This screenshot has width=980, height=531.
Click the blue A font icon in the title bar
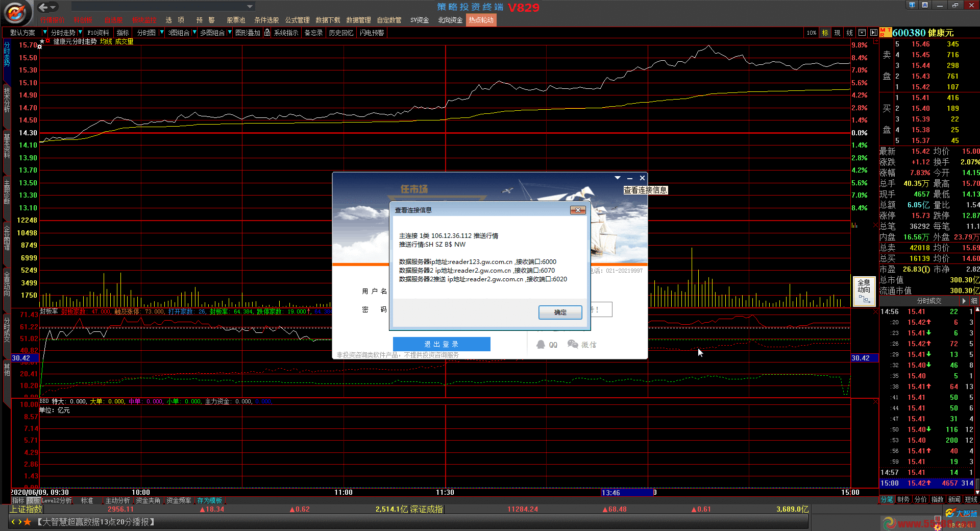pyautogui.click(x=925, y=5)
